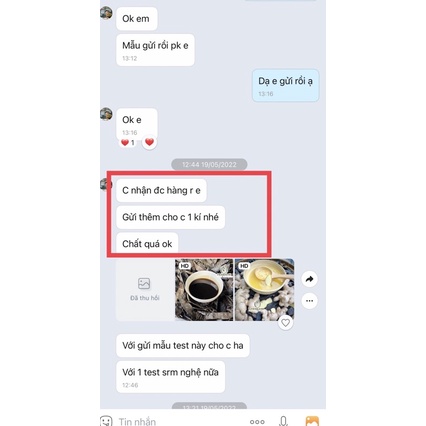Open sender avatar beside 'Ok em' message
Viewport: 426px width, 426px height.
pyautogui.click(x=106, y=13)
